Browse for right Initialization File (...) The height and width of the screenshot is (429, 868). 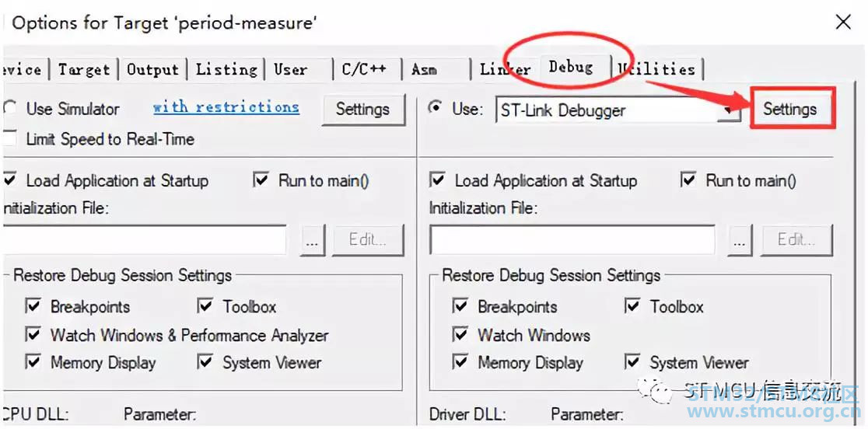(x=740, y=240)
